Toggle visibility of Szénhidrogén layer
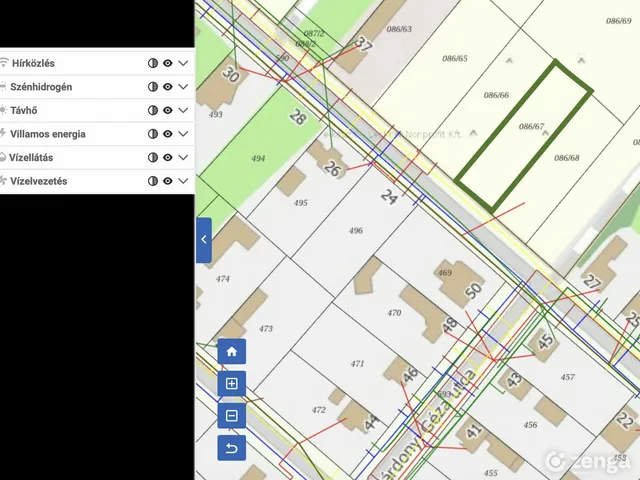Image resolution: width=640 pixels, height=480 pixels. (x=168, y=87)
